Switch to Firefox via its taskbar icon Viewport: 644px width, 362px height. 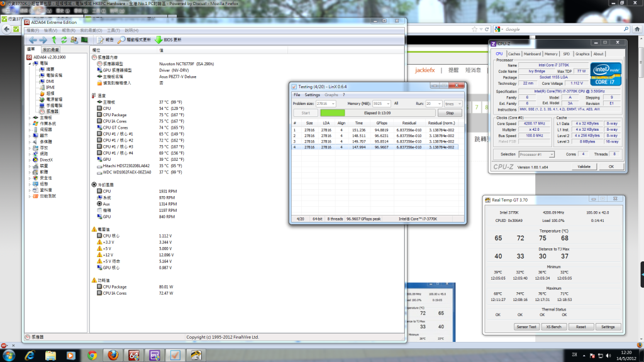click(x=113, y=355)
